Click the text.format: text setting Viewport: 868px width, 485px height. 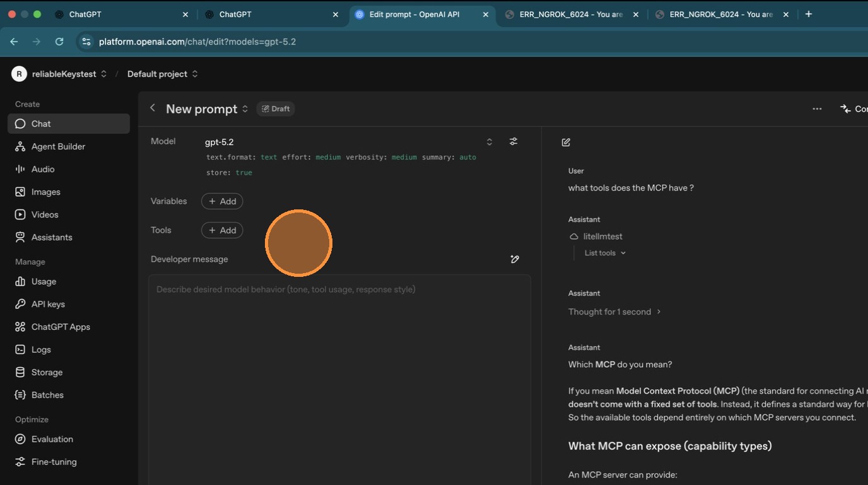tap(241, 157)
